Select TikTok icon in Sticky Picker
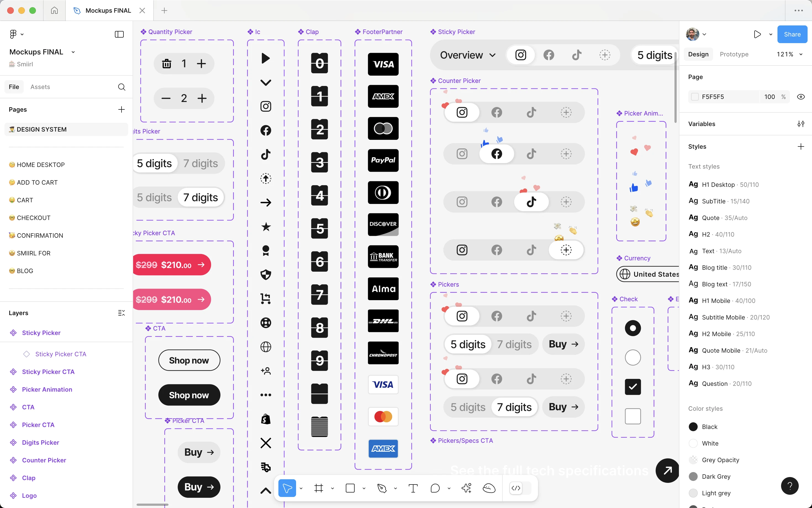The width and height of the screenshot is (812, 508). coord(577,55)
